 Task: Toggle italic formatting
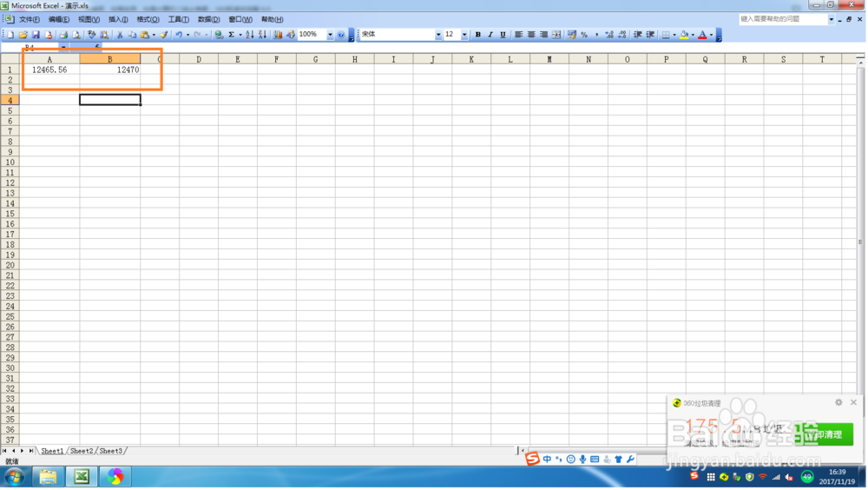491,35
